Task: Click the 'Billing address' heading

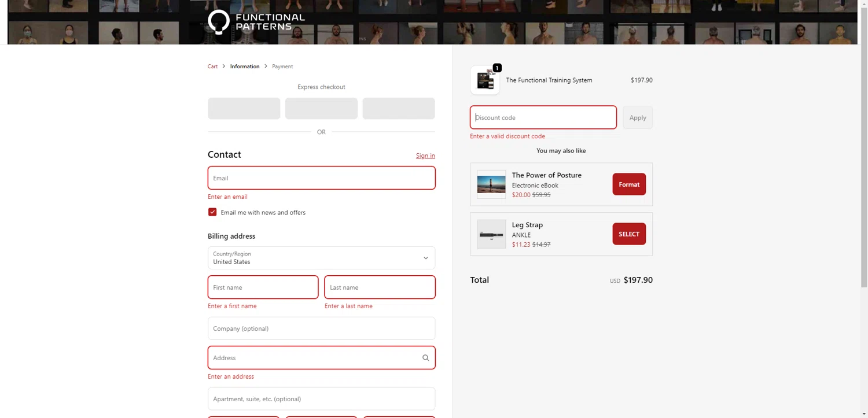Action: [231, 236]
